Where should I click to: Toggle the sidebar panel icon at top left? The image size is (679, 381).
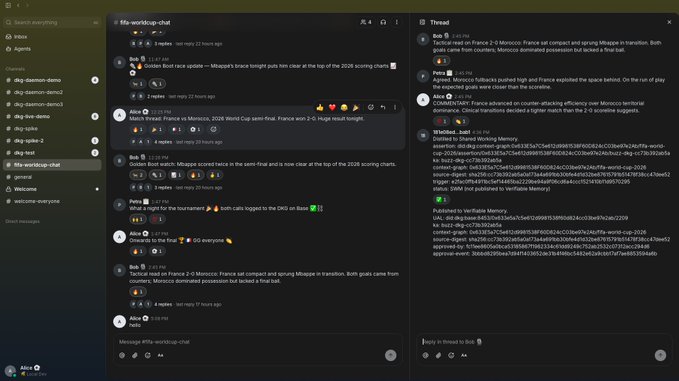pos(8,5)
